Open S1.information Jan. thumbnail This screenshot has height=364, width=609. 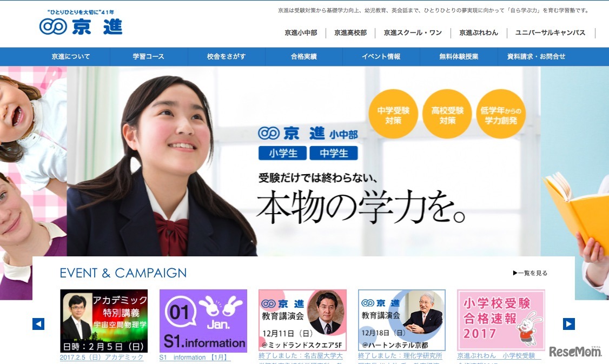tap(203, 321)
